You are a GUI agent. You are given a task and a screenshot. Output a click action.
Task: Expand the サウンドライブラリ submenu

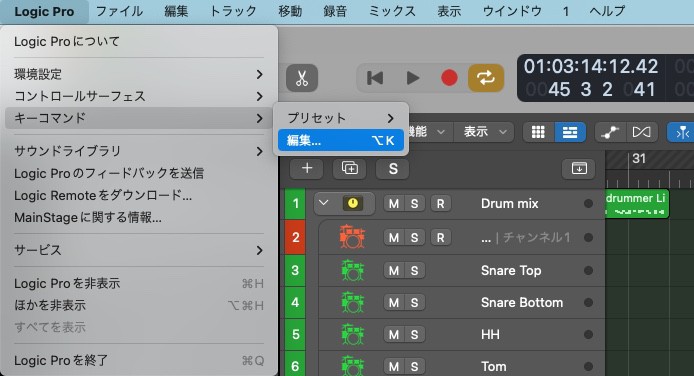click(x=139, y=151)
